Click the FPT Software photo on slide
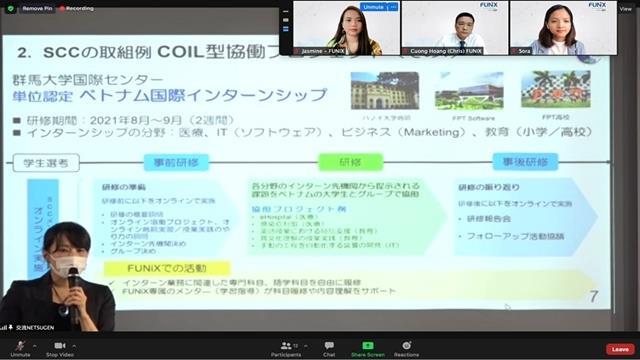The width and height of the screenshot is (640, 360). 469,92
